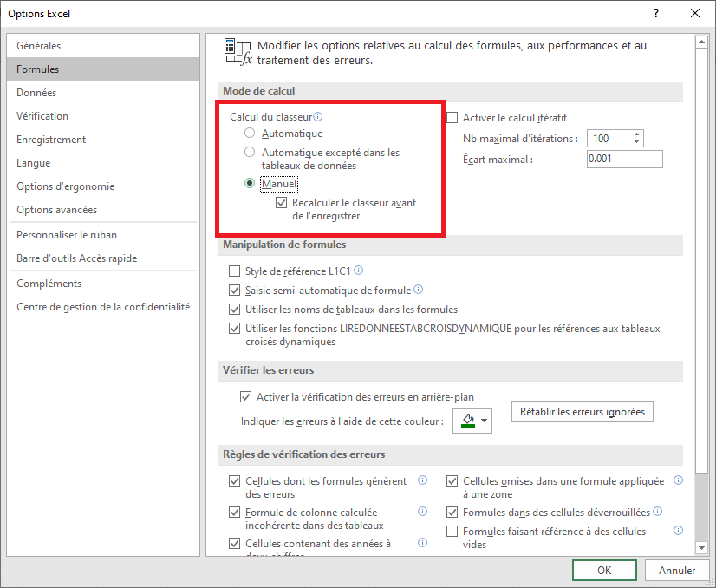Enable Activer le calcul itératif checkbox
This screenshot has width=716, height=588.
pos(452,117)
